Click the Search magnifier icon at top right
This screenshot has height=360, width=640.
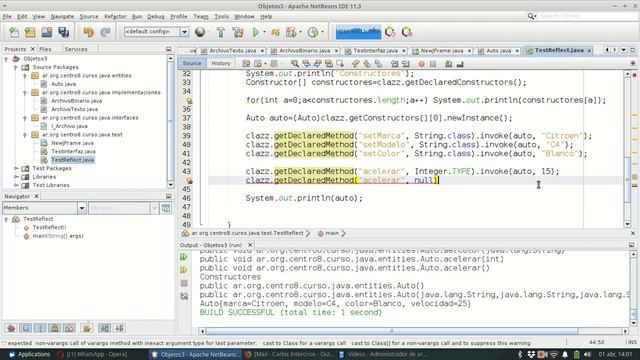[x=531, y=16]
